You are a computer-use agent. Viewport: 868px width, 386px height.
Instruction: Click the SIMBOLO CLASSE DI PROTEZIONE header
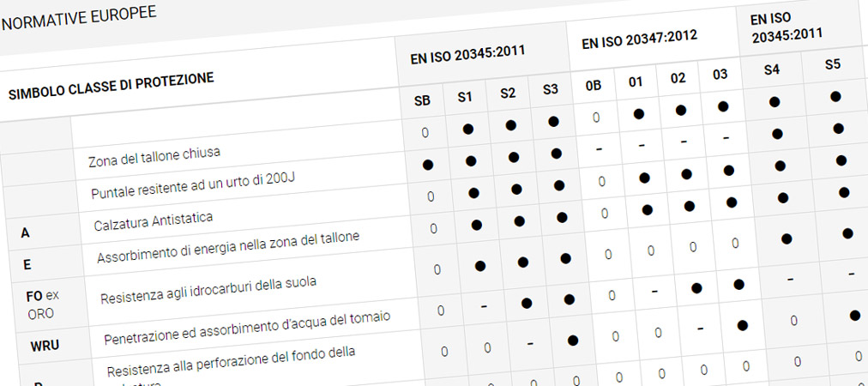click(x=111, y=86)
